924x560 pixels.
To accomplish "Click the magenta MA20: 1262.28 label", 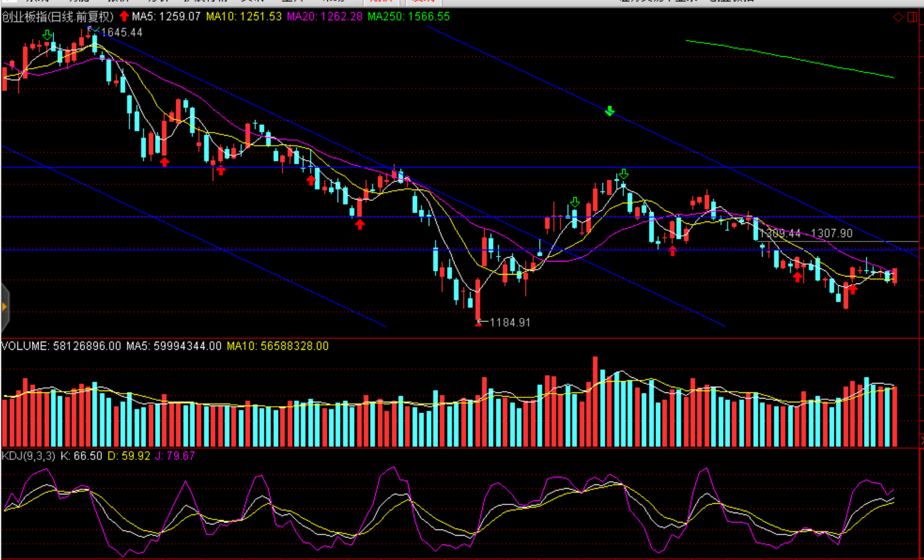I will click(x=324, y=17).
